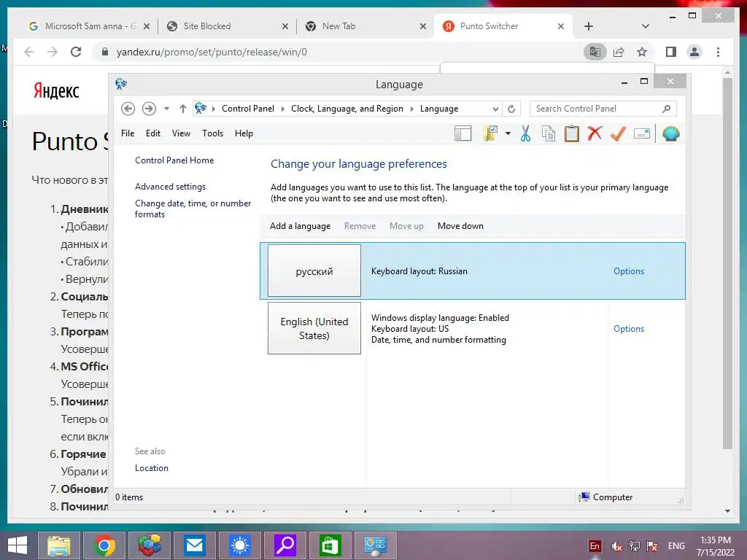Open the File menu

tap(128, 133)
